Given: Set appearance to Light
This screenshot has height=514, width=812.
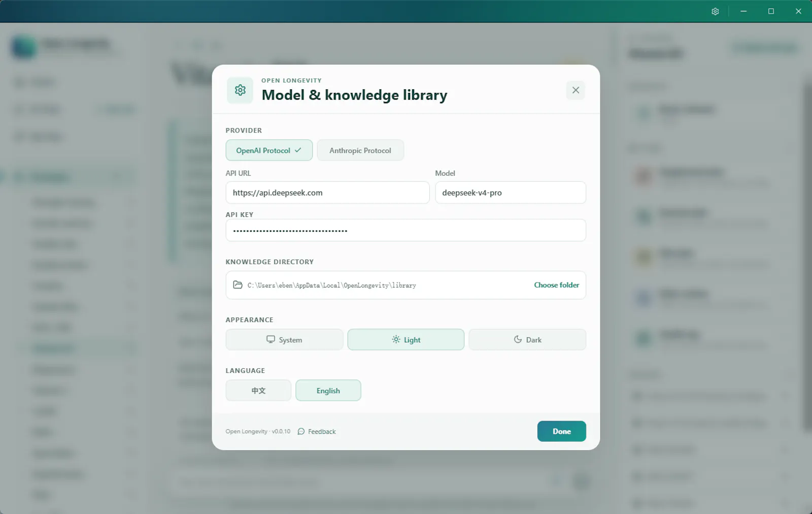Looking at the screenshot, I should click(x=405, y=340).
